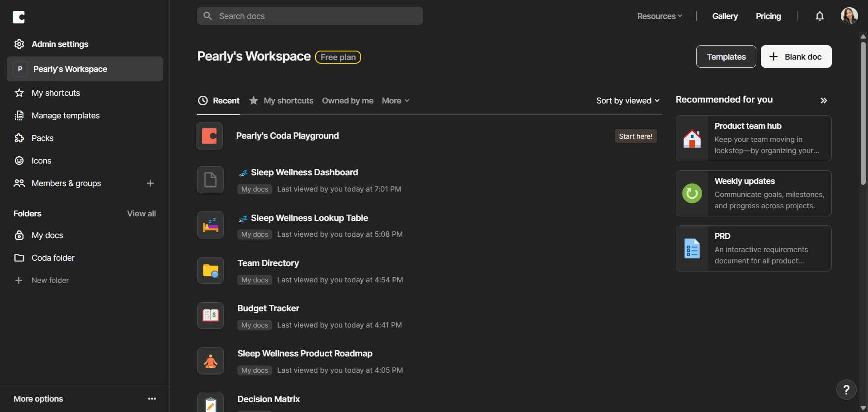Click the star icon beside My shortcuts in sidebar

point(19,93)
